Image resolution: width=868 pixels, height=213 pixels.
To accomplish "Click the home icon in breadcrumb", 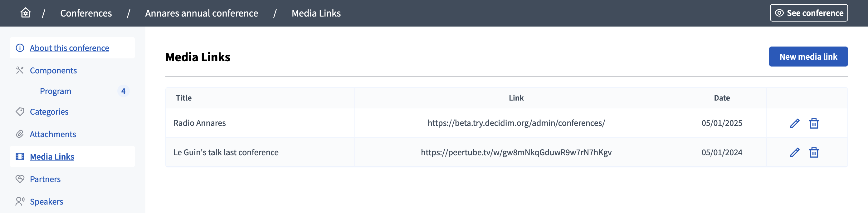I will pyautogui.click(x=25, y=13).
